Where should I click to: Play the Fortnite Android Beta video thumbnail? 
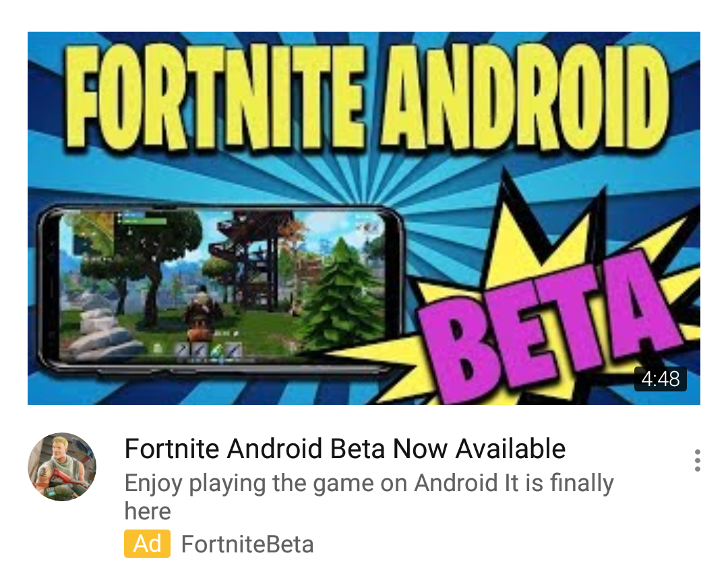tap(364, 218)
